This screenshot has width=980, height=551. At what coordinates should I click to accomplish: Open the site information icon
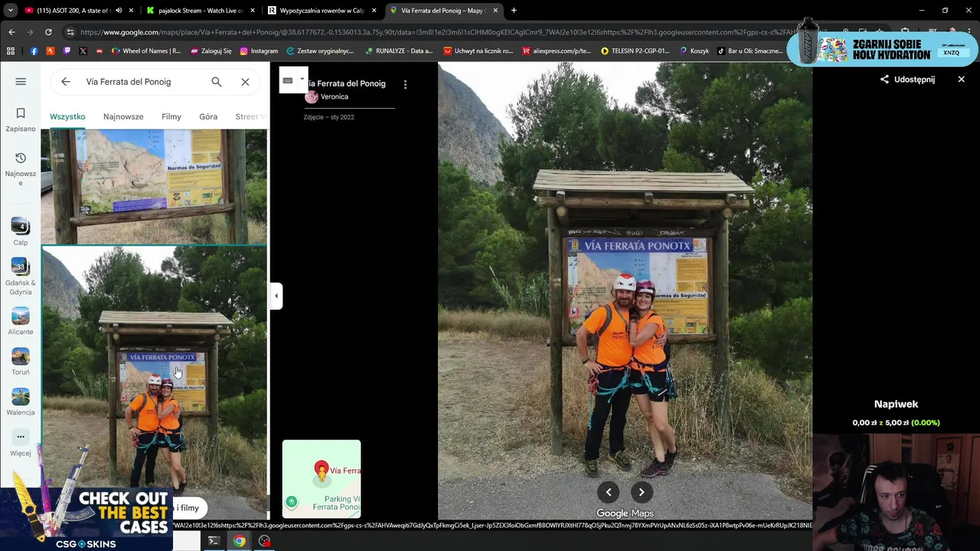pos(70,32)
